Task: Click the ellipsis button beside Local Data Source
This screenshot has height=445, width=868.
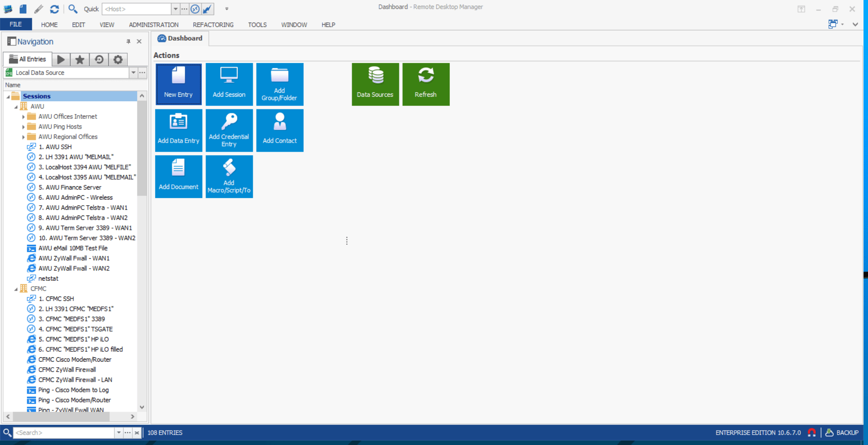Action: coord(143,72)
